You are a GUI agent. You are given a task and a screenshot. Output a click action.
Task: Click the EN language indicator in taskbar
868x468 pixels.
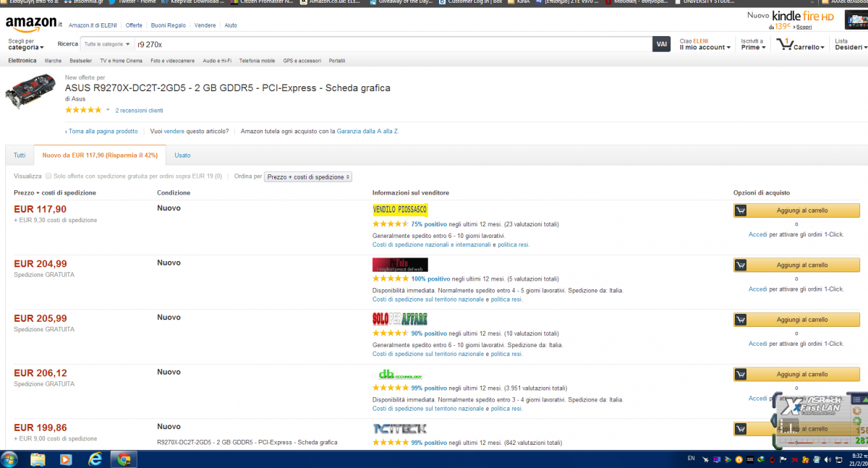click(691, 459)
